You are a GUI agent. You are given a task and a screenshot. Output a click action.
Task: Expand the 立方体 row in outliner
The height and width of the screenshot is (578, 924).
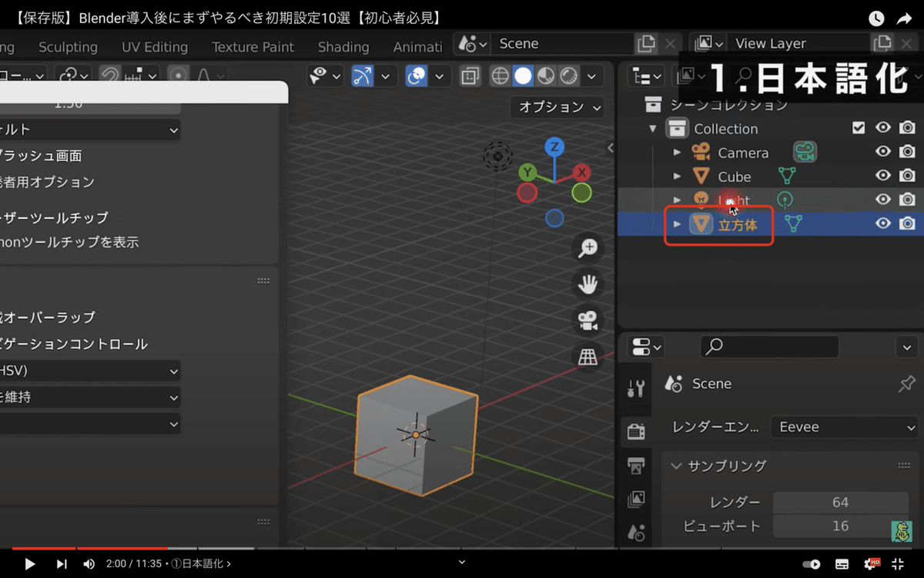pyautogui.click(x=678, y=224)
